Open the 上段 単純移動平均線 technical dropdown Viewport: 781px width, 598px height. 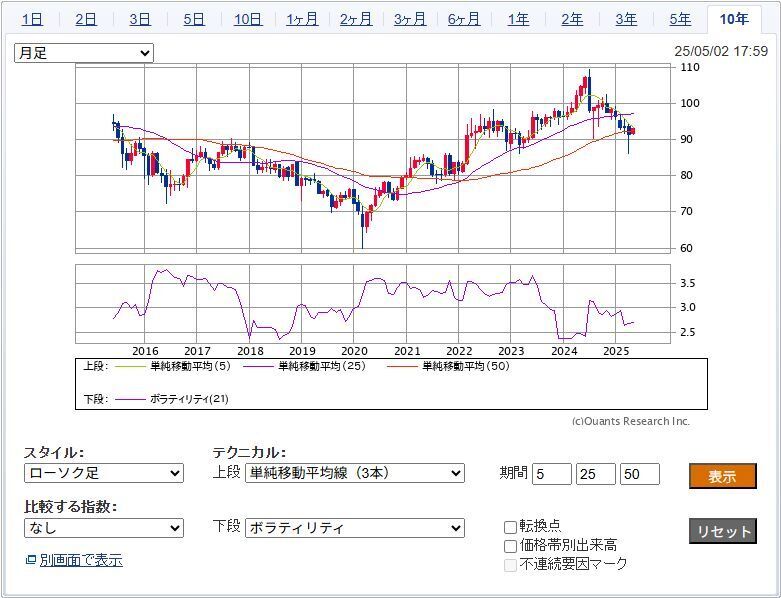(x=355, y=473)
